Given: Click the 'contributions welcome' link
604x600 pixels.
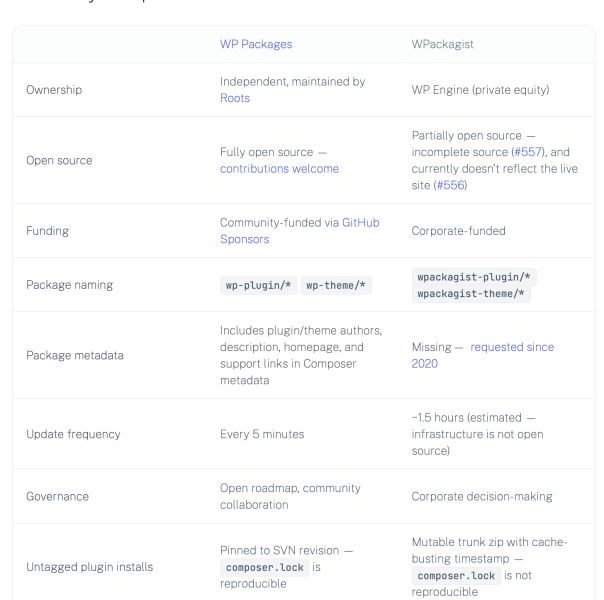Looking at the screenshot, I should click(x=279, y=169).
